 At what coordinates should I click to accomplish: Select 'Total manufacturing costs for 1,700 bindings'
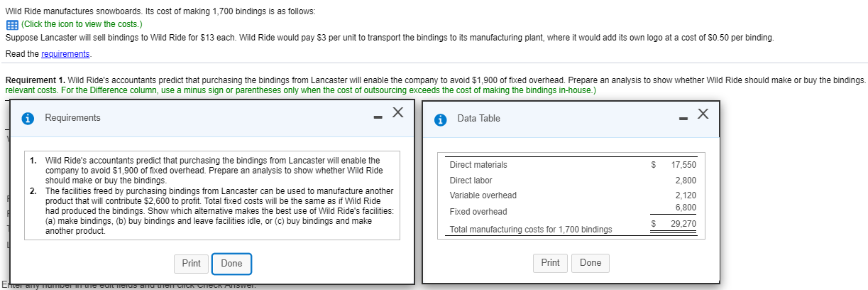tap(531, 230)
